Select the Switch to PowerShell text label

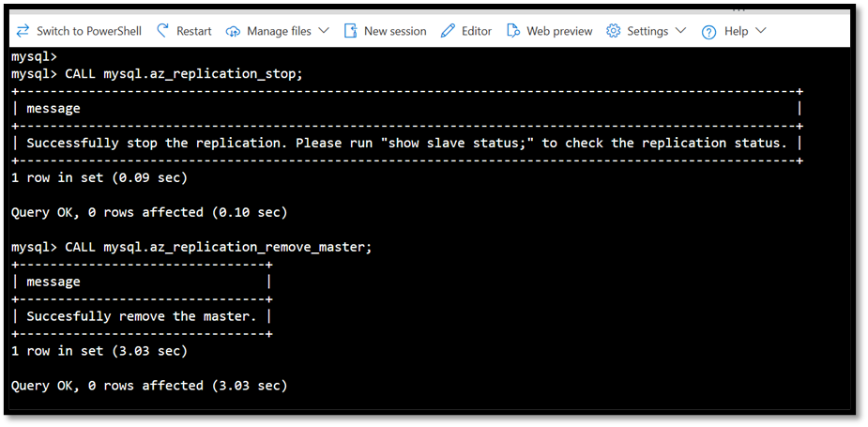tap(89, 31)
